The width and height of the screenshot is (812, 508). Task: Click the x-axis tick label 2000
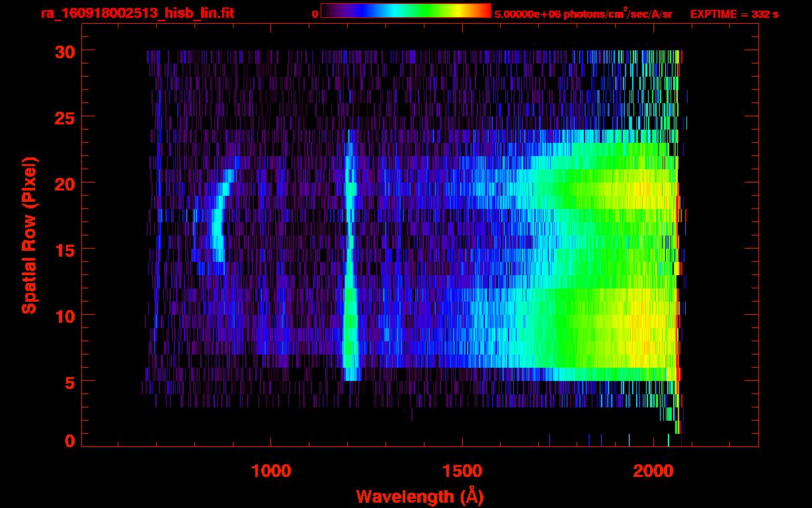tap(653, 470)
